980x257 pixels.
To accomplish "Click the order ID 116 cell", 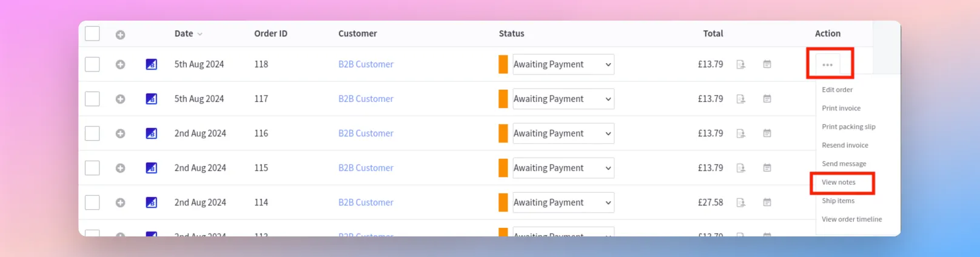I will (261, 133).
